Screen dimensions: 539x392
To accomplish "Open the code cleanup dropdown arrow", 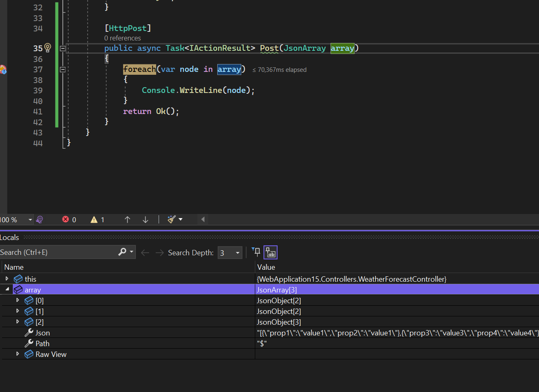I will click(x=180, y=219).
